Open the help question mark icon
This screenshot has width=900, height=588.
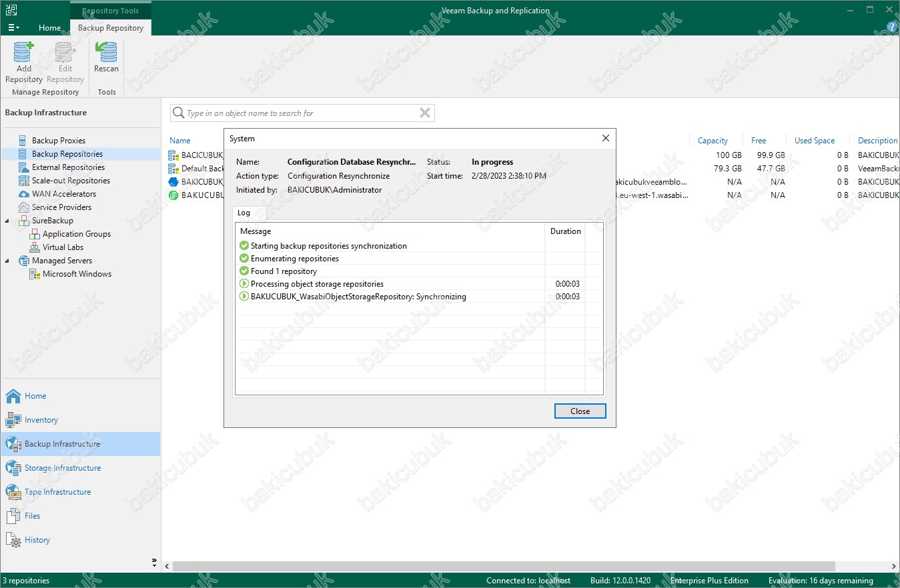pyautogui.click(x=892, y=27)
